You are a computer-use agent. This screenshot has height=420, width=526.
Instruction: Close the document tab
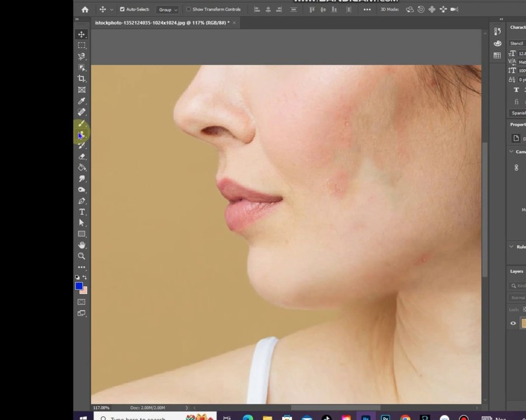234,23
